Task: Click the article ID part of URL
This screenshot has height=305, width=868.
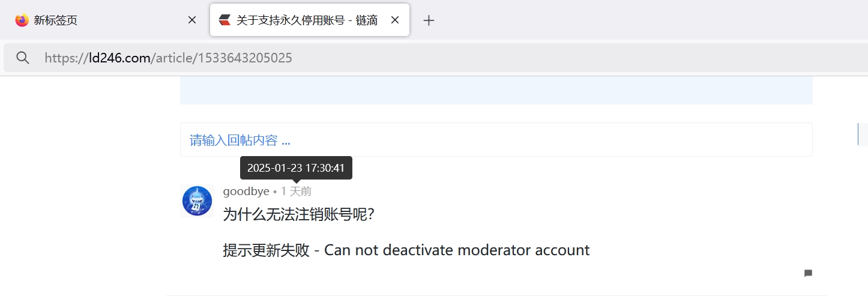Action: click(x=244, y=58)
